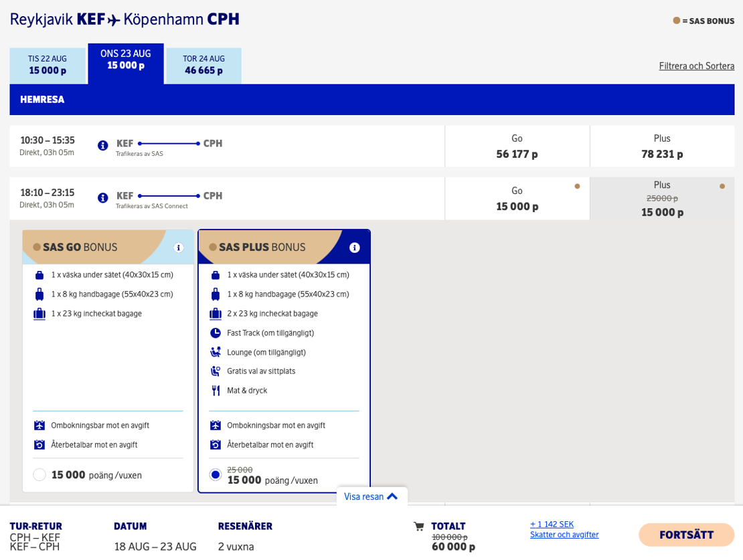Open Filtrera och Sortera
Screen dimensions: 743x560
tap(697, 66)
